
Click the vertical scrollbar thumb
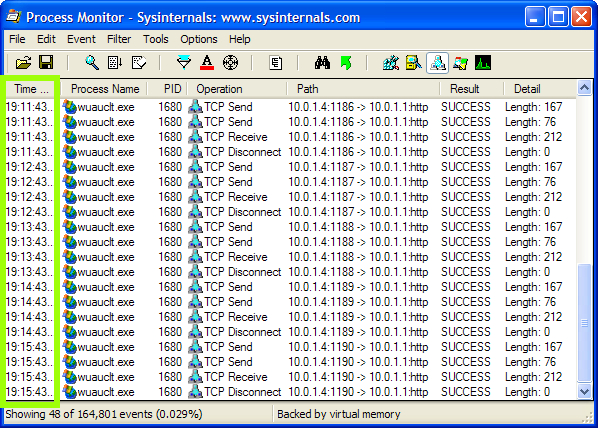tap(584, 323)
